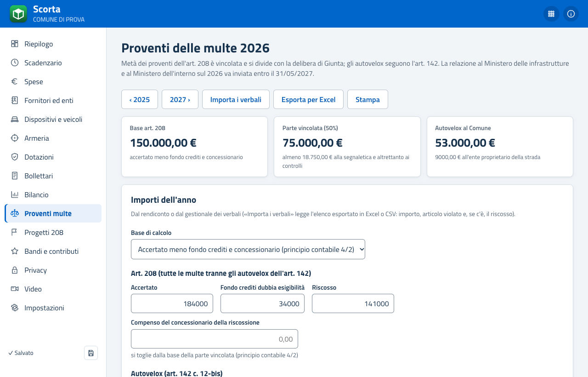Open the apps grid icon in header
This screenshot has width=588, height=377.
tap(551, 14)
